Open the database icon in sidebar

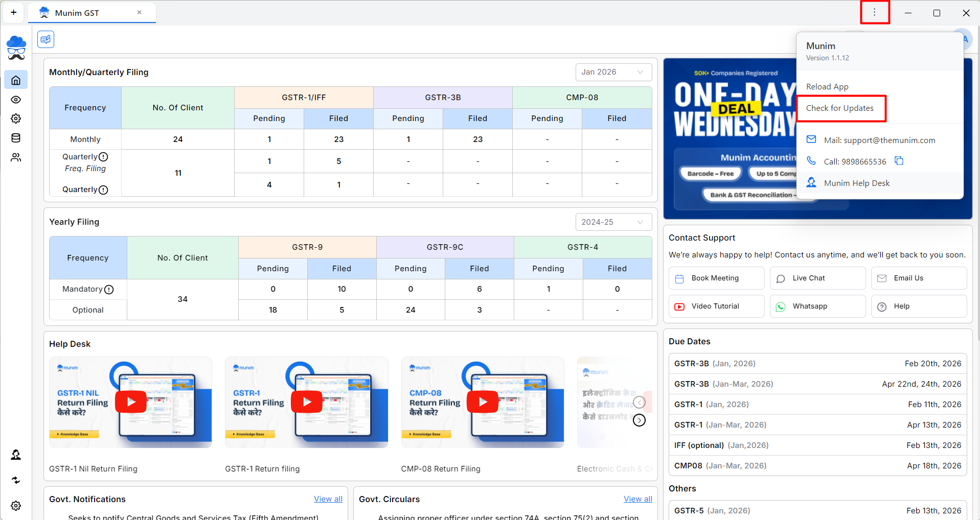pos(16,138)
